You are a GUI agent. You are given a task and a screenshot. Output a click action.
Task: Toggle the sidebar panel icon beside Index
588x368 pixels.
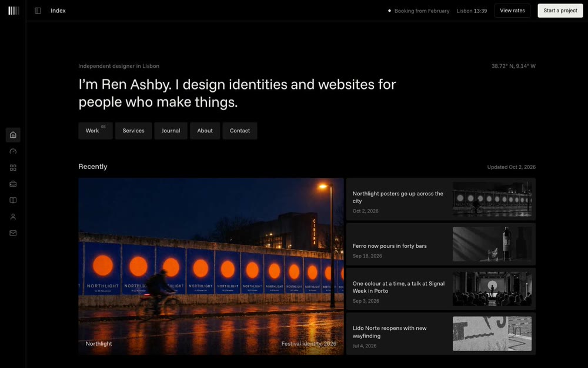38,11
